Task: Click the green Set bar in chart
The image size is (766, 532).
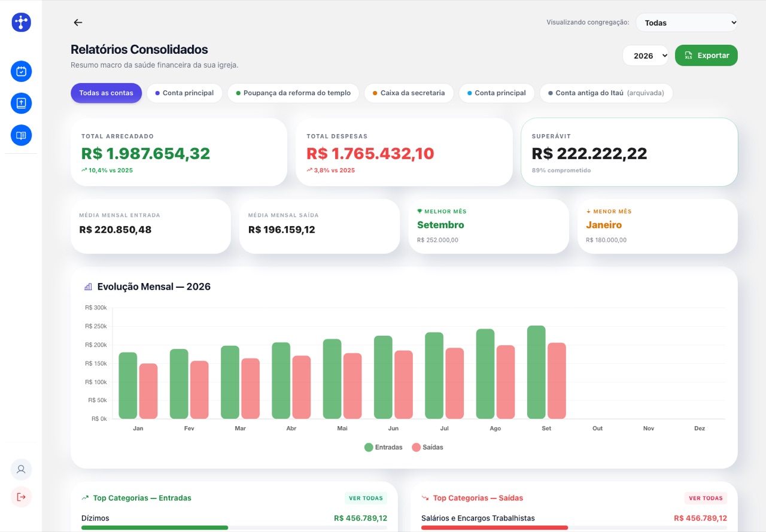Action: pos(536,372)
